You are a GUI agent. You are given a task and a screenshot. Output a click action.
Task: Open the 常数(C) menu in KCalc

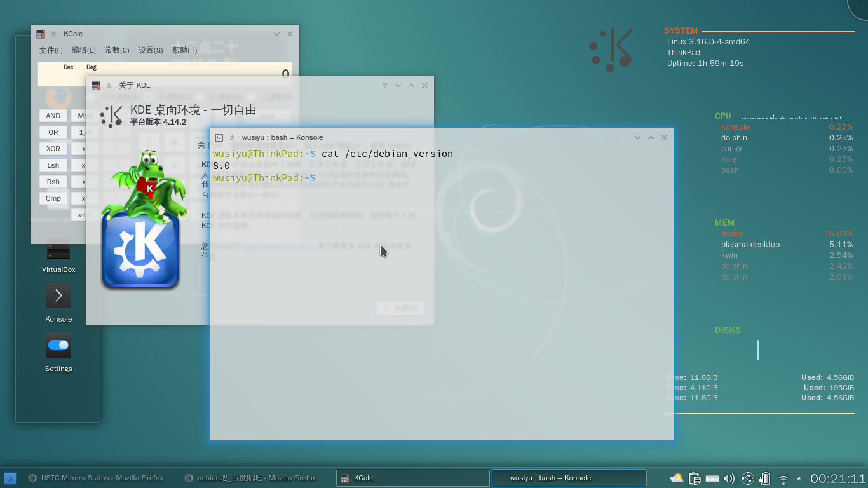click(x=117, y=50)
